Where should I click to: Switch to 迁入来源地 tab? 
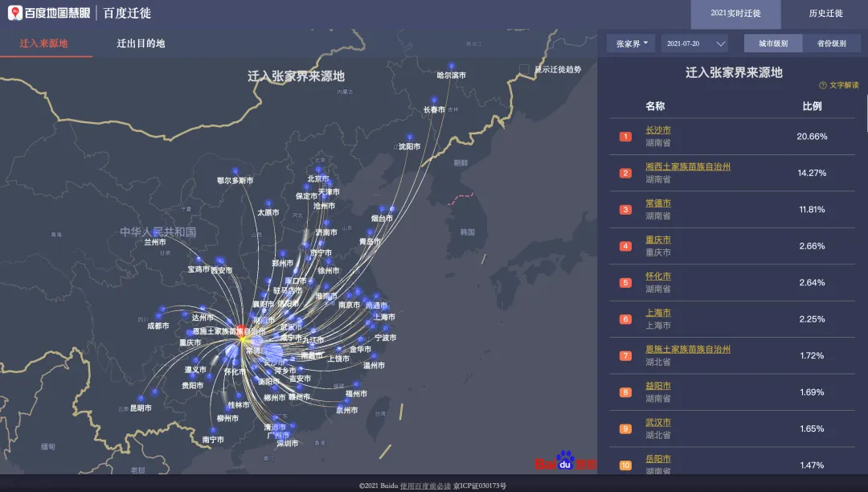click(43, 43)
